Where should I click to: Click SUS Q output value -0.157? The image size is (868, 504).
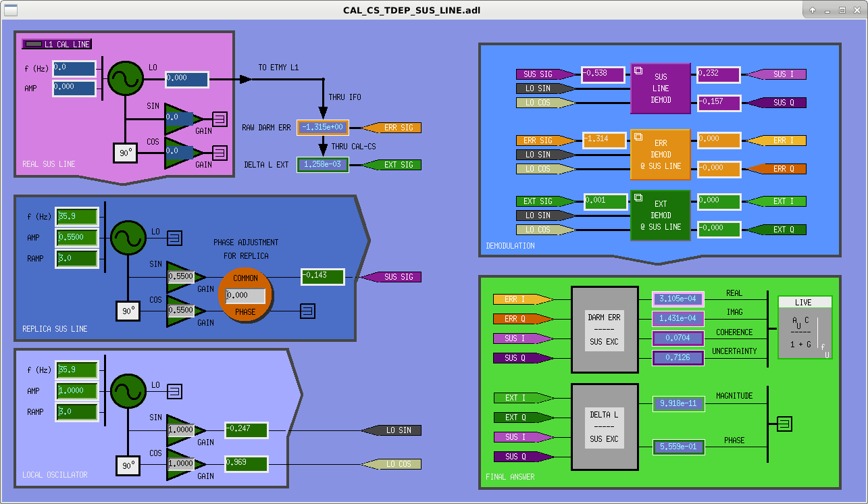point(719,103)
